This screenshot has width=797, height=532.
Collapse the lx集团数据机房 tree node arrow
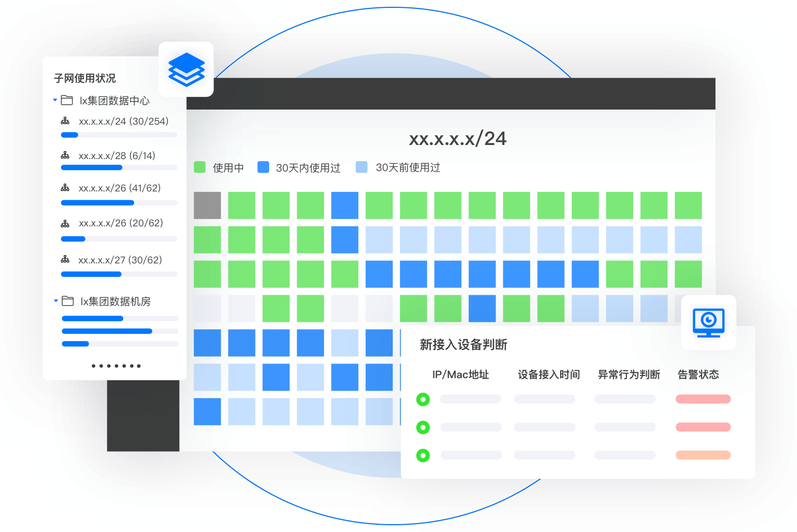(x=56, y=301)
